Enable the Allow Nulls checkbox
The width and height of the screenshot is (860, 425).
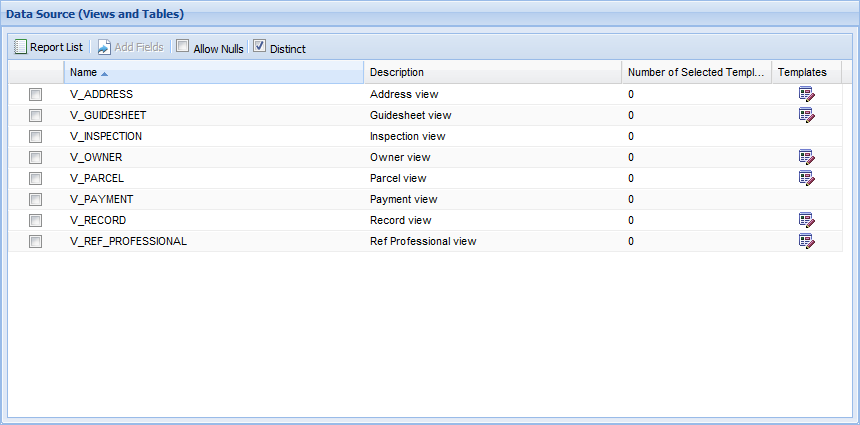(182, 46)
